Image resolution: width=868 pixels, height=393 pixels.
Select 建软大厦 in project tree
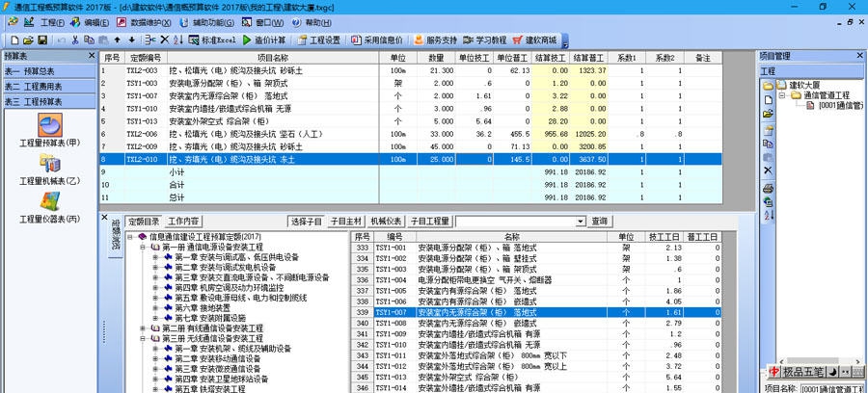tap(804, 85)
